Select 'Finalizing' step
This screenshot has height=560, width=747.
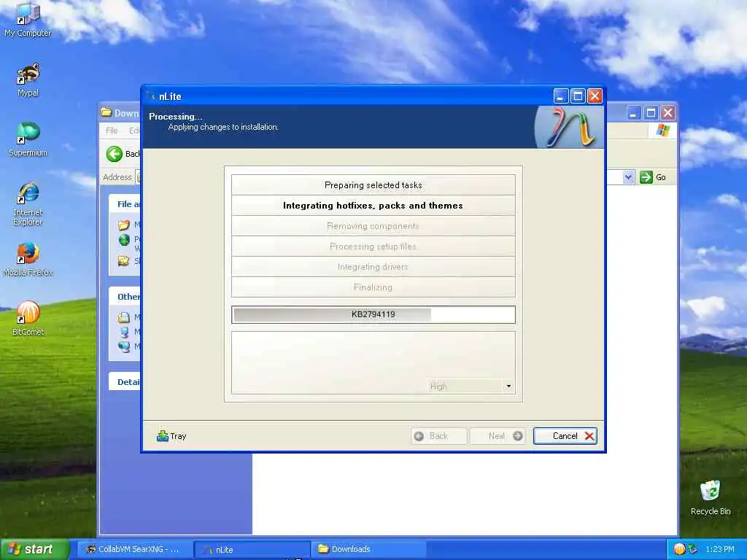pyautogui.click(x=373, y=287)
